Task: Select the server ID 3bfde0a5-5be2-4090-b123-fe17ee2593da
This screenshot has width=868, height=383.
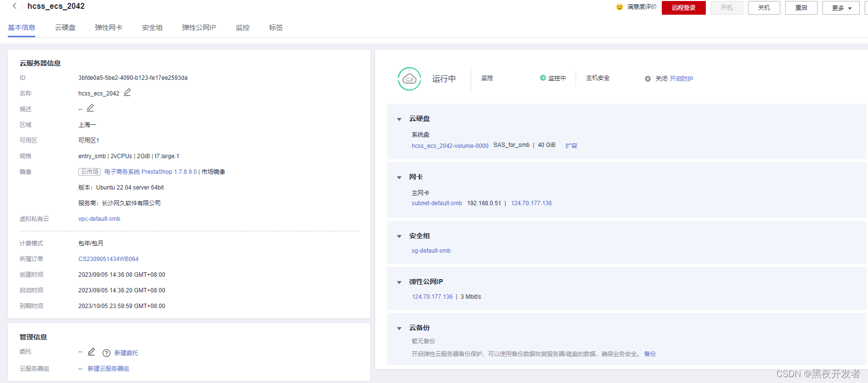Action: click(133, 78)
